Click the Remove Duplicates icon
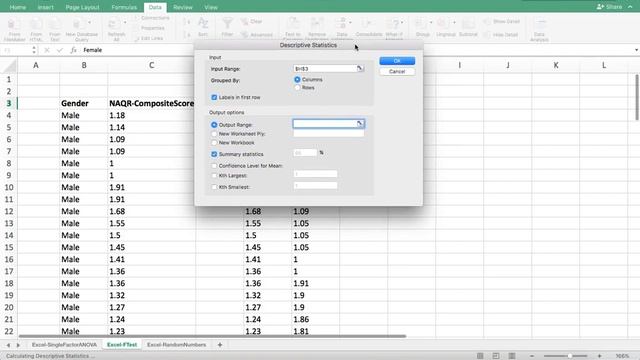This screenshot has height=360, width=640. tap(317, 24)
